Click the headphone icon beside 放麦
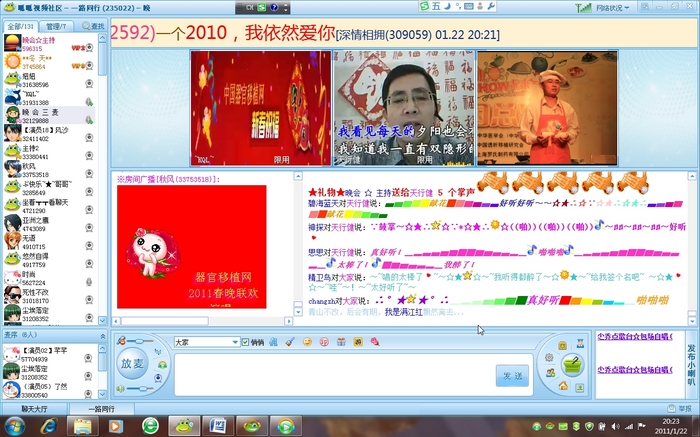Viewport: 700px width, 437px height. [x=162, y=365]
